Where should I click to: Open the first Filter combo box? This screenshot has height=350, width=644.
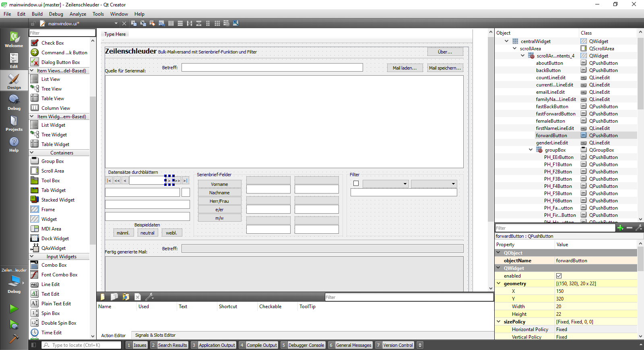[x=386, y=184]
